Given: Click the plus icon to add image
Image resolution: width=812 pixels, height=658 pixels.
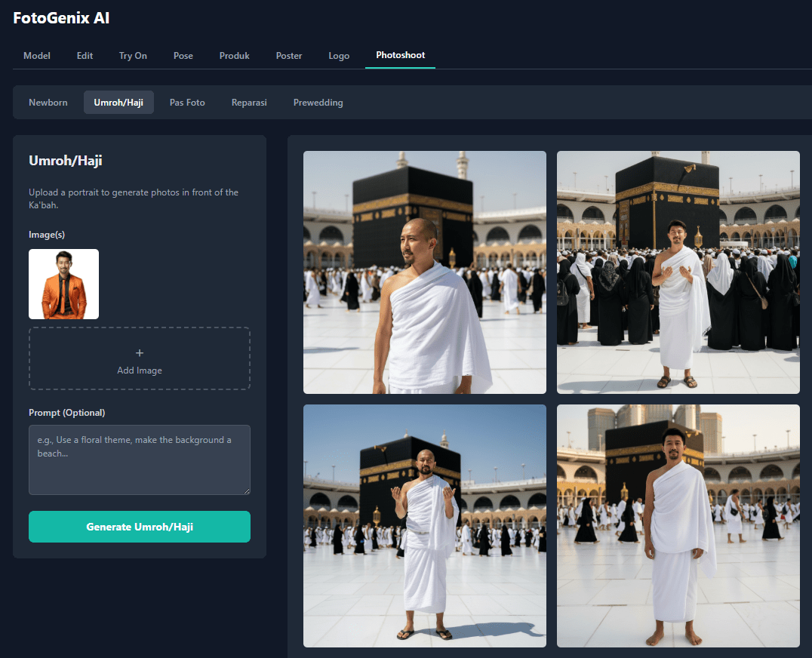Looking at the screenshot, I should click(140, 353).
